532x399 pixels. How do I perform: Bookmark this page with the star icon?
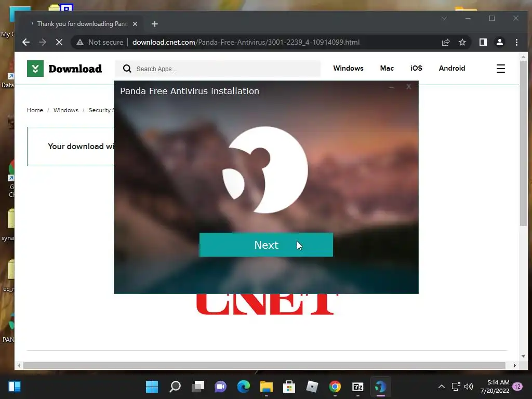(462, 42)
